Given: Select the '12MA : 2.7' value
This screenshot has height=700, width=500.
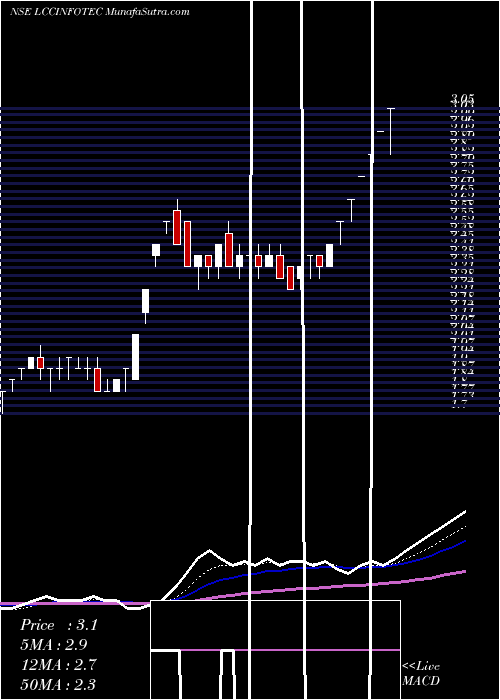Looking at the screenshot, I should (x=58, y=665).
